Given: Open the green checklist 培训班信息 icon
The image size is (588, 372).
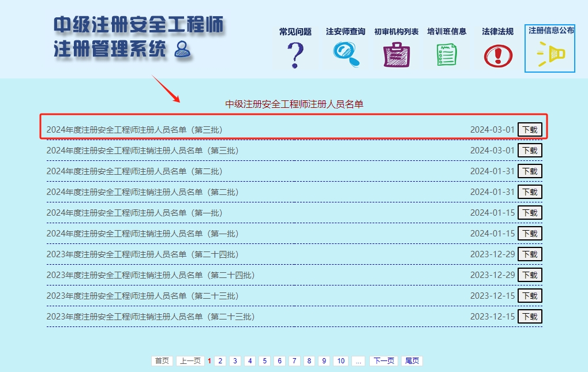Looking at the screenshot, I should 447,55.
